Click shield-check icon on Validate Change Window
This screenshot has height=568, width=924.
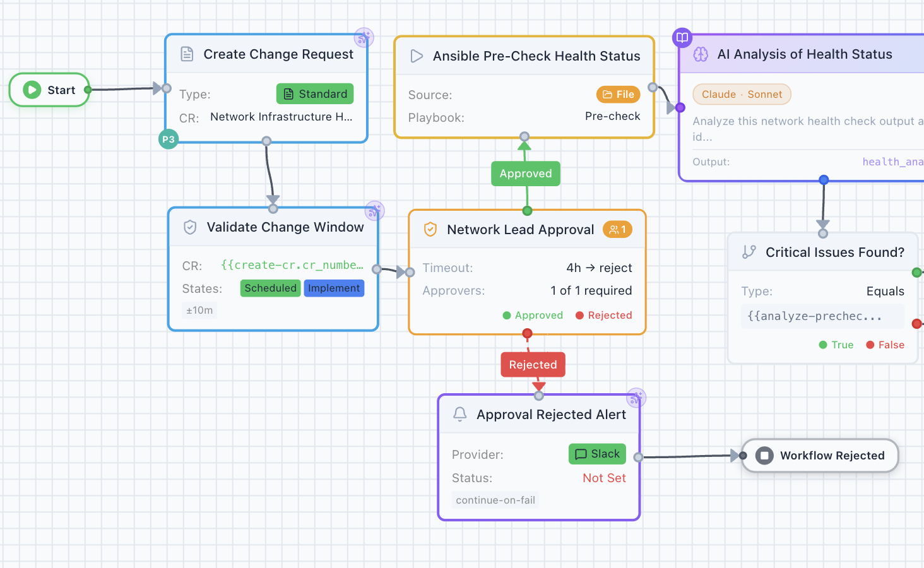point(190,227)
